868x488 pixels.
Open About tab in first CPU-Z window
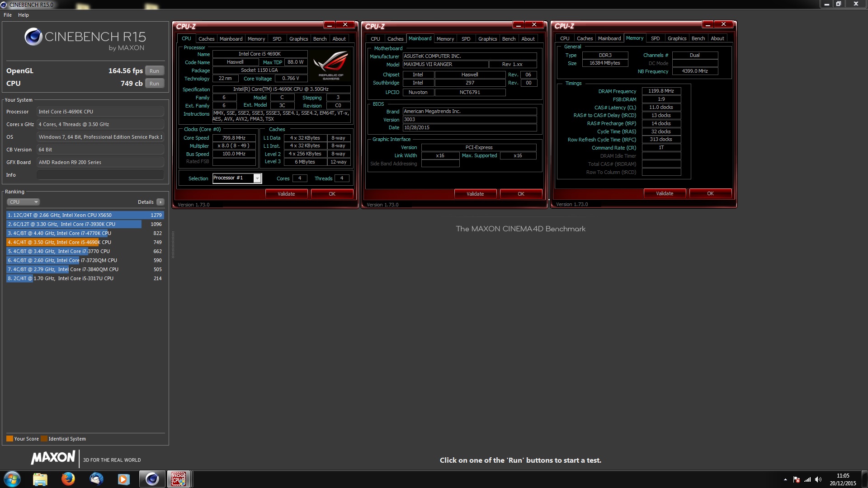pyautogui.click(x=339, y=39)
